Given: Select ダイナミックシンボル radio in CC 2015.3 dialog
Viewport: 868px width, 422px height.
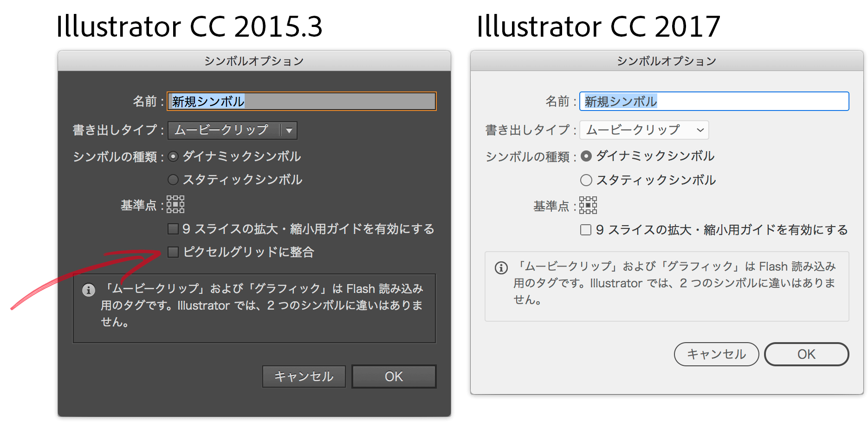Looking at the screenshot, I should [173, 157].
